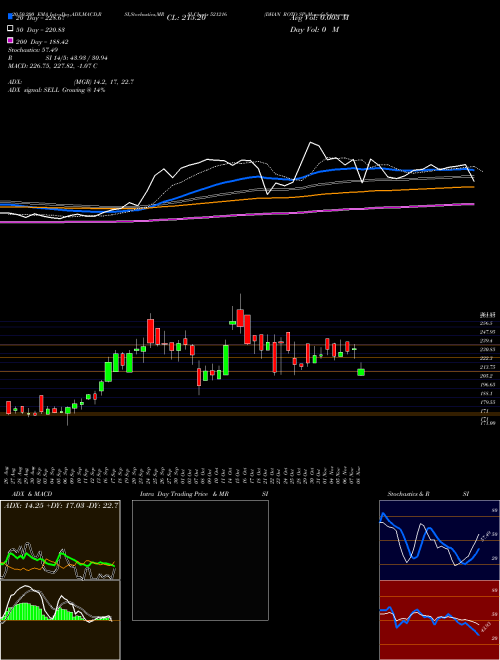This screenshot has height=660, width=500.
Task: Click the 222.3 price axis label
Action: click(x=487, y=358)
